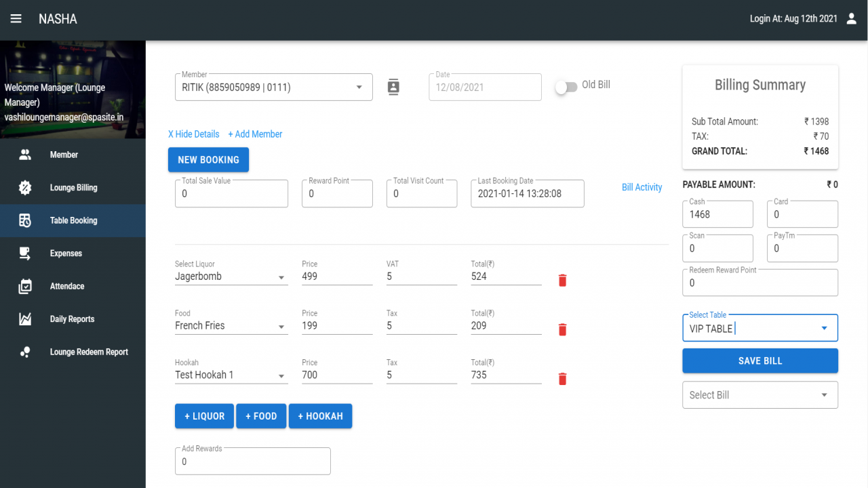This screenshot has height=488, width=868.
Task: Click the X Hide Details link
Action: click(x=194, y=134)
